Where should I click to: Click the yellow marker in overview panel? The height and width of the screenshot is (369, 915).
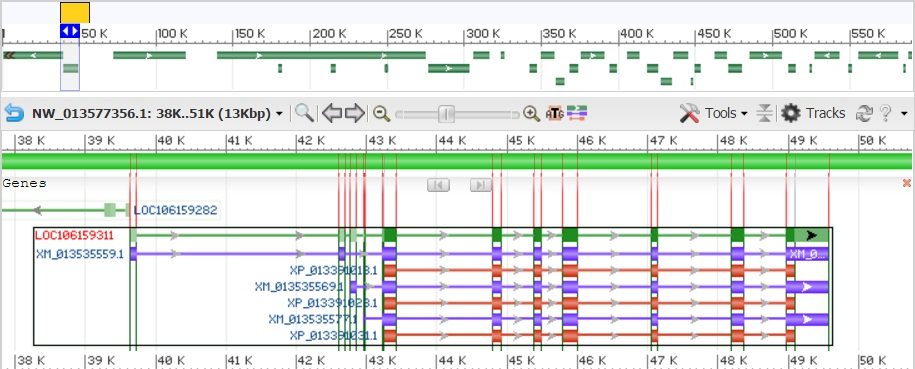75,13
